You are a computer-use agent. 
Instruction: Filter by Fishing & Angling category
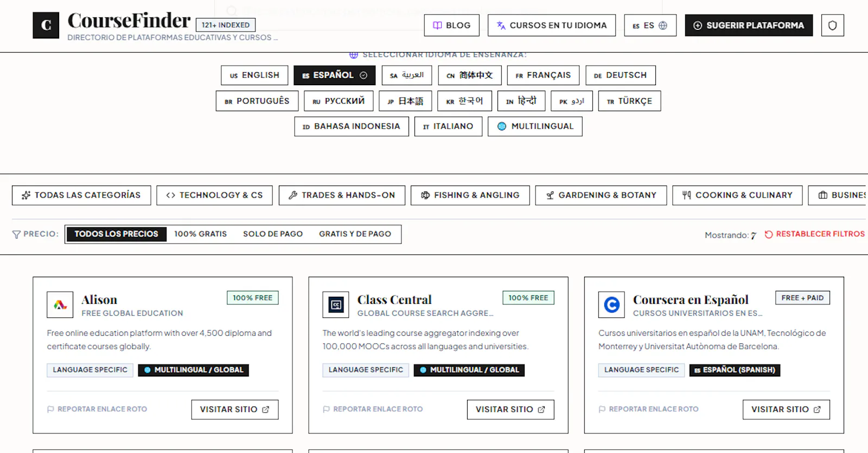point(470,195)
